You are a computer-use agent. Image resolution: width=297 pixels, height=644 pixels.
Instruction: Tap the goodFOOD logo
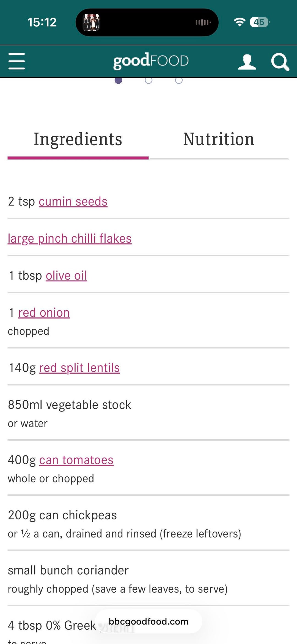click(151, 61)
